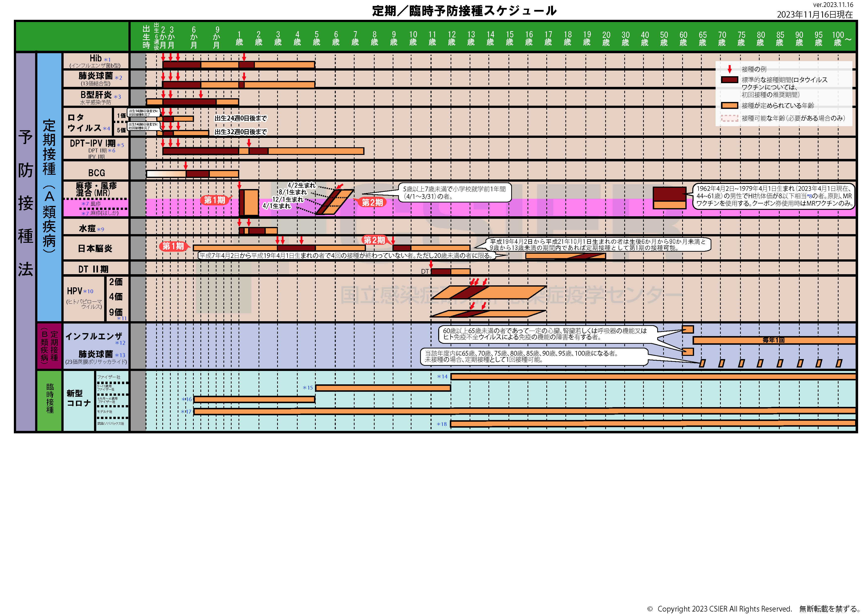Click the date 2023年11月16日現在
Viewport: 868px width, 614px height.
click(x=815, y=14)
